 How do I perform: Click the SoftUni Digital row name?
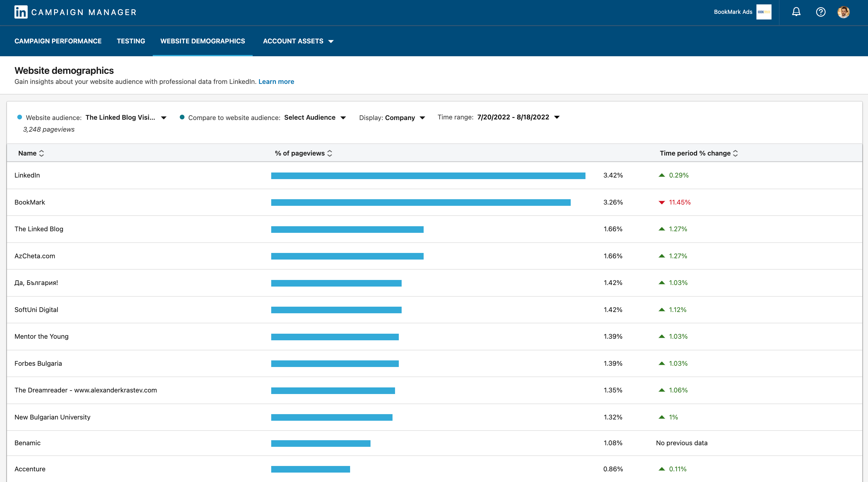pyautogui.click(x=36, y=309)
